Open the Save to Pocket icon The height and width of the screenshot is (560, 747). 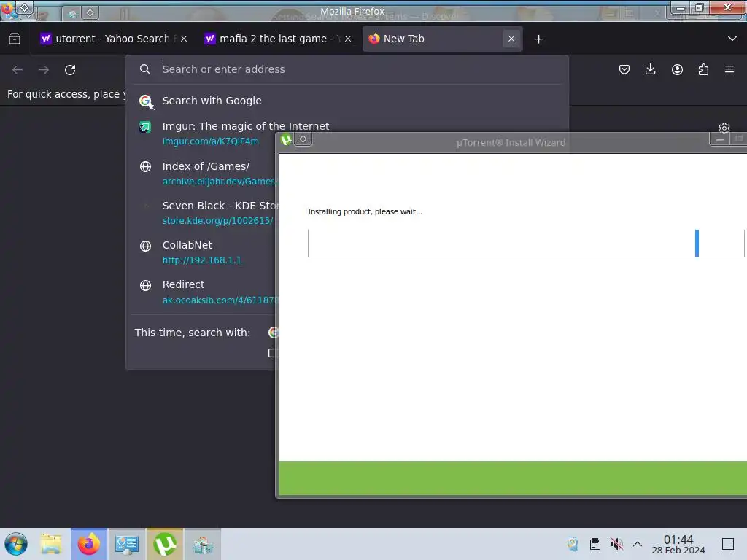click(x=624, y=69)
